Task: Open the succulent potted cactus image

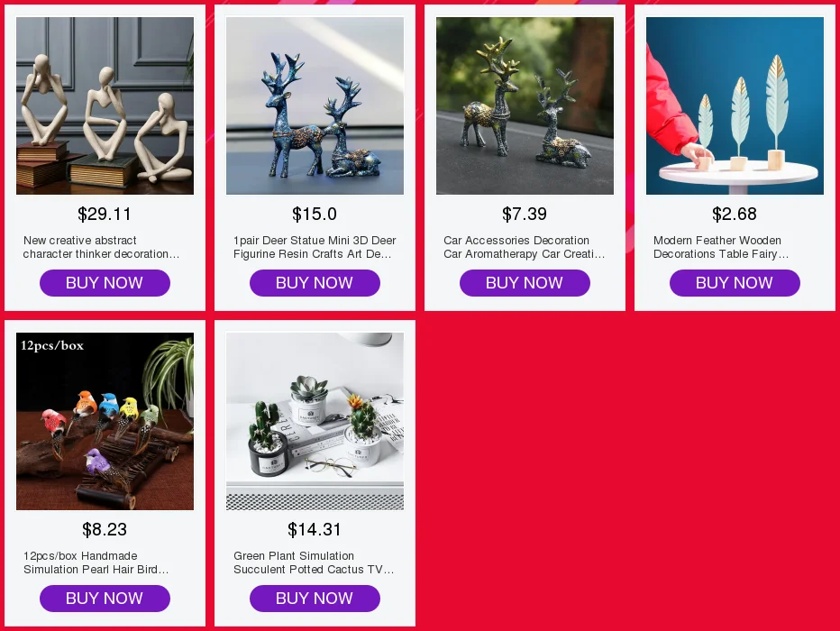Action: pyautogui.click(x=315, y=421)
